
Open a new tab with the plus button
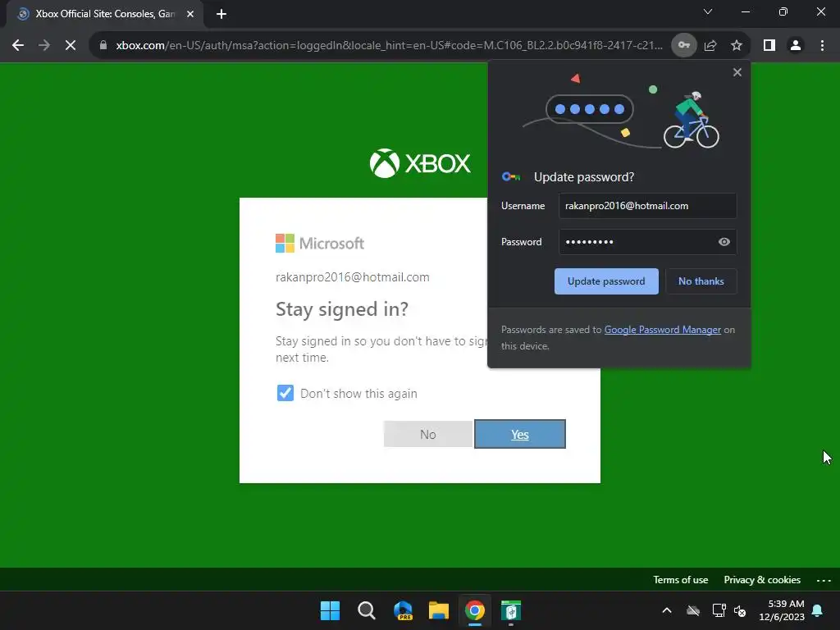221,14
